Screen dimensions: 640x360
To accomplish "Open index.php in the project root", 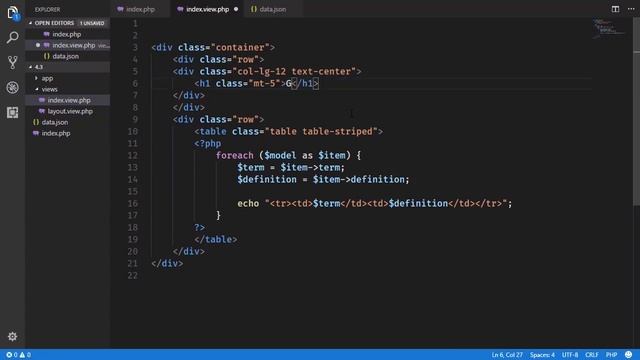I will click(56, 133).
